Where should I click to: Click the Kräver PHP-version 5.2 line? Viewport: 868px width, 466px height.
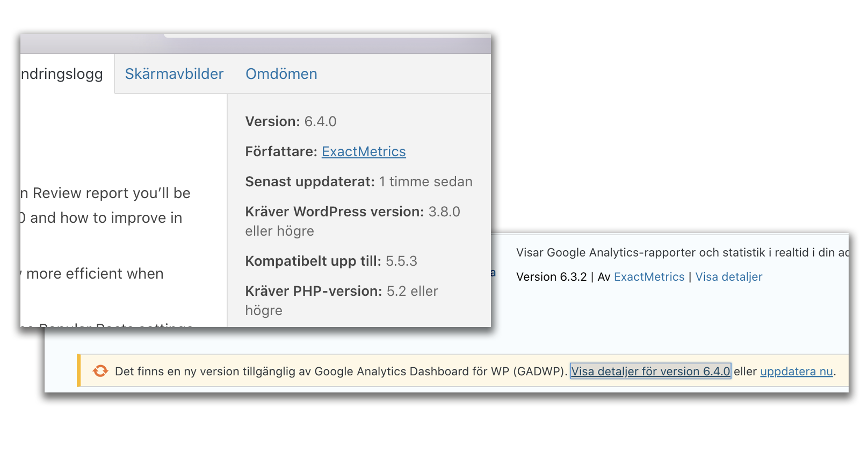coord(341,292)
